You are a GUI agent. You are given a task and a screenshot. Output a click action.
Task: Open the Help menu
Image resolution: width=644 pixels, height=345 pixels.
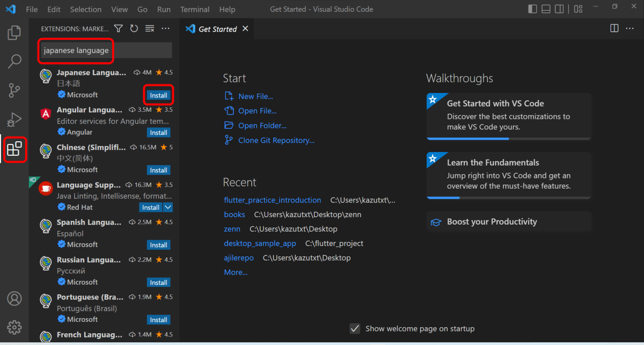tap(227, 9)
